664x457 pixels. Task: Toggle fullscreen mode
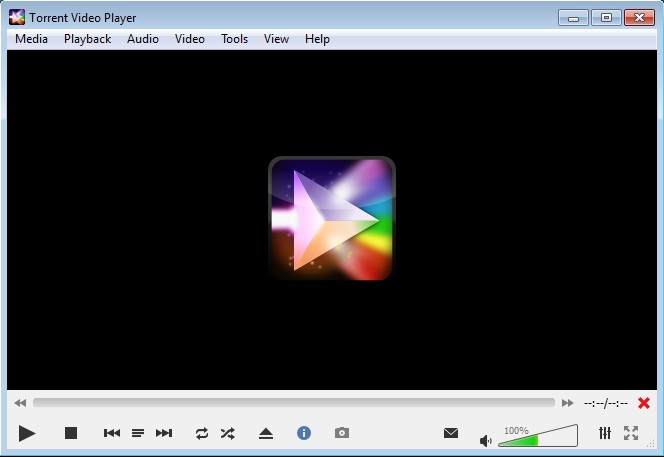click(631, 433)
